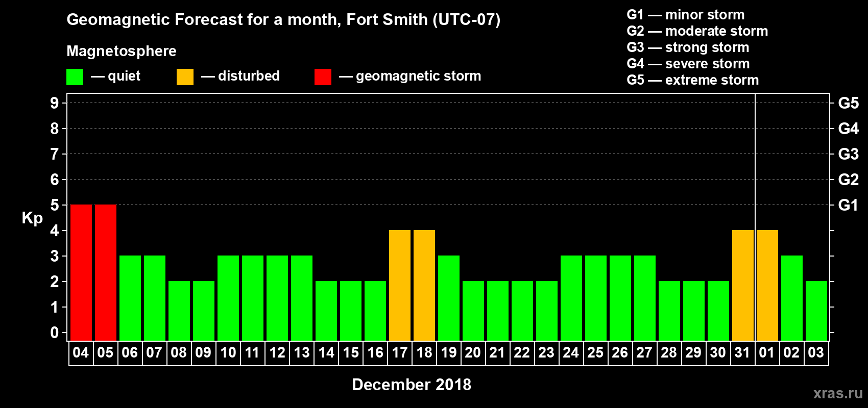
Task: Select the orange bar for January 01
Action: pyautogui.click(x=767, y=286)
